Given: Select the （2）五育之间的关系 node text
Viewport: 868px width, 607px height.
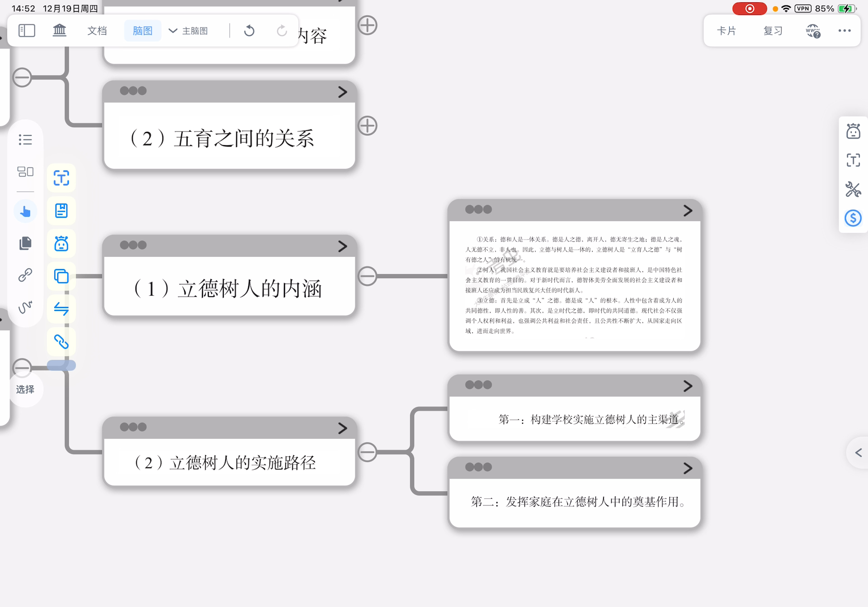Looking at the screenshot, I should [222, 138].
